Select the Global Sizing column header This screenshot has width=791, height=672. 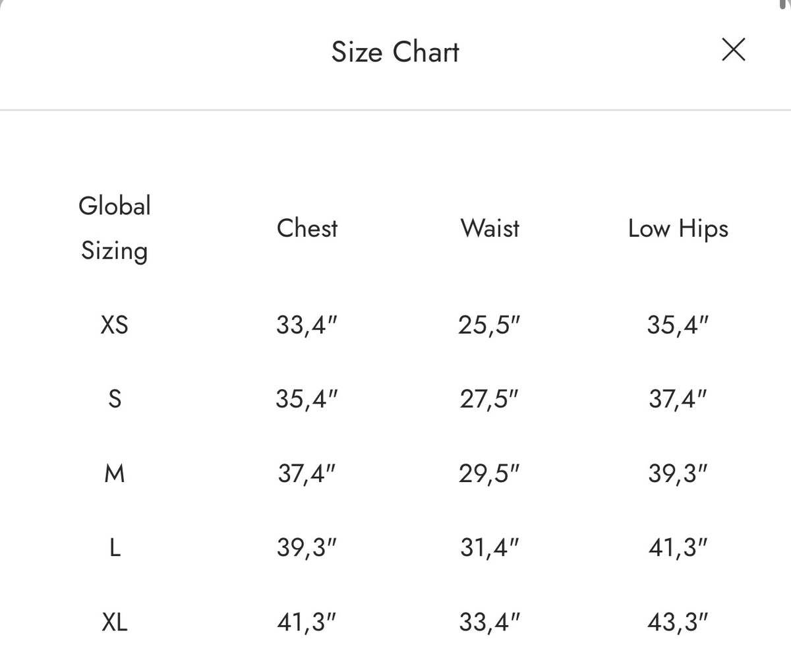[x=115, y=228]
